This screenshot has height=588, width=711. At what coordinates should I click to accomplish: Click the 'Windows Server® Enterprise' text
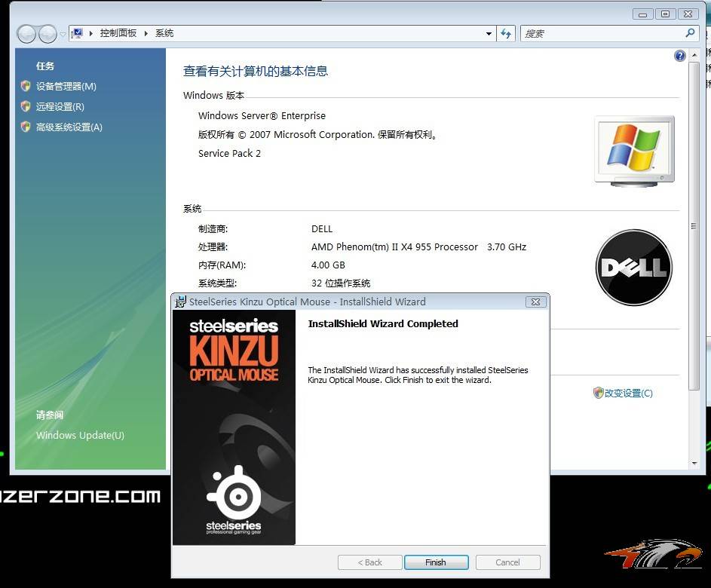262,115
